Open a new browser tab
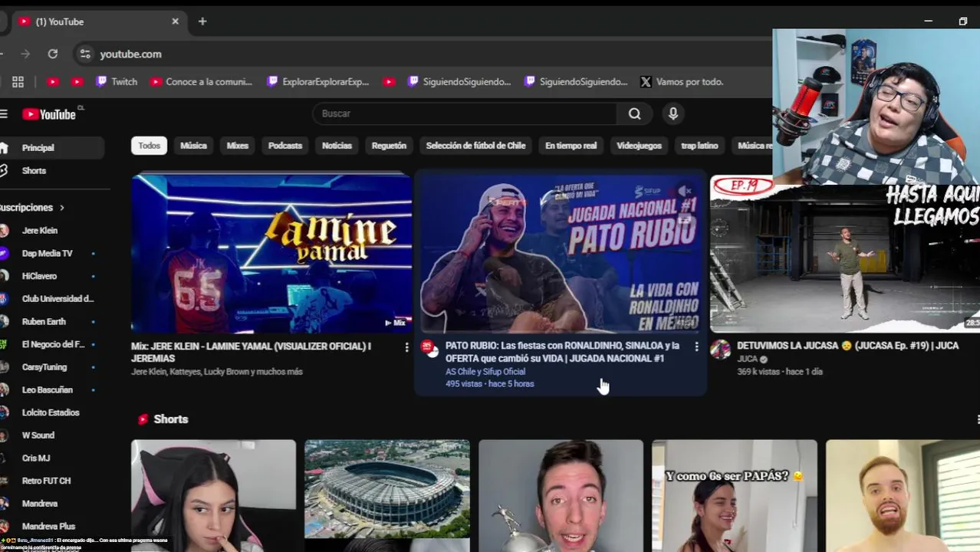980x552 pixels. pyautogui.click(x=202, y=21)
